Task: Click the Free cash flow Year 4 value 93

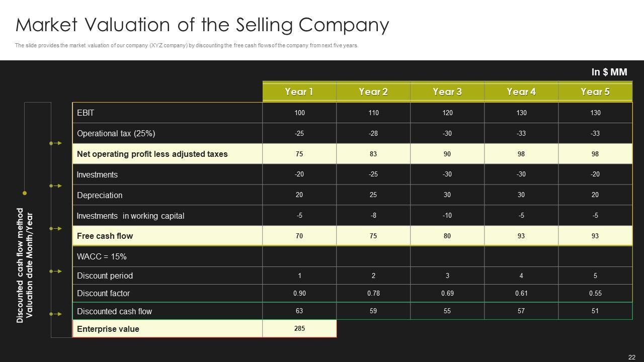Action: pyautogui.click(x=521, y=236)
